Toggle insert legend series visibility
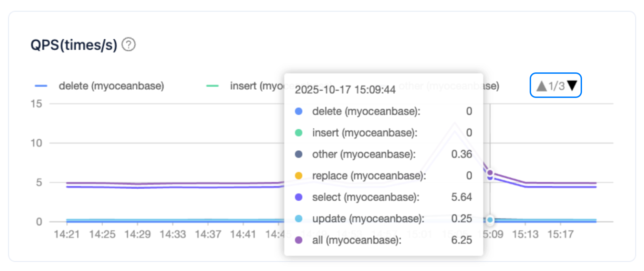 (245, 86)
